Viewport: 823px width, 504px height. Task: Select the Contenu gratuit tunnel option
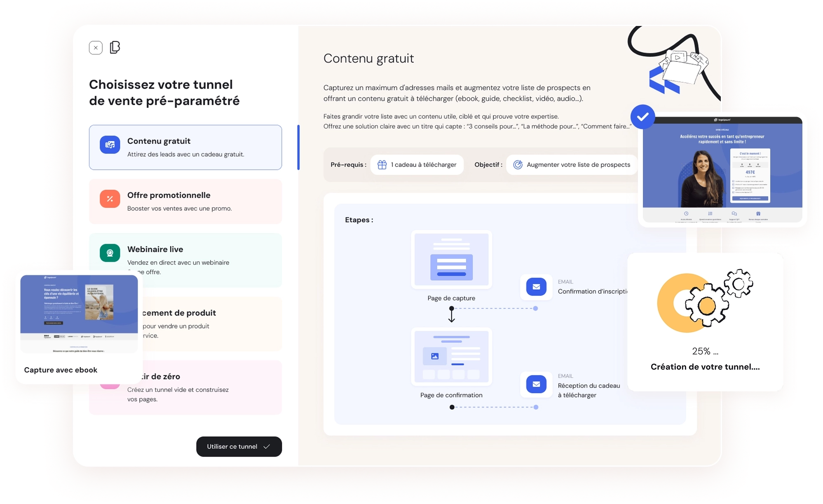(185, 148)
